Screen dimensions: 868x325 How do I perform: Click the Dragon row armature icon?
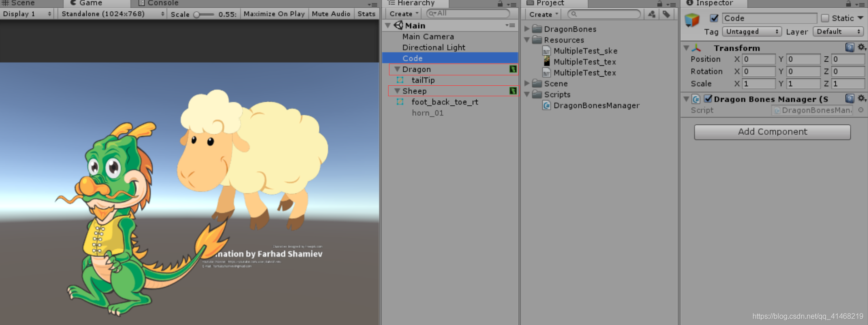[x=513, y=69]
